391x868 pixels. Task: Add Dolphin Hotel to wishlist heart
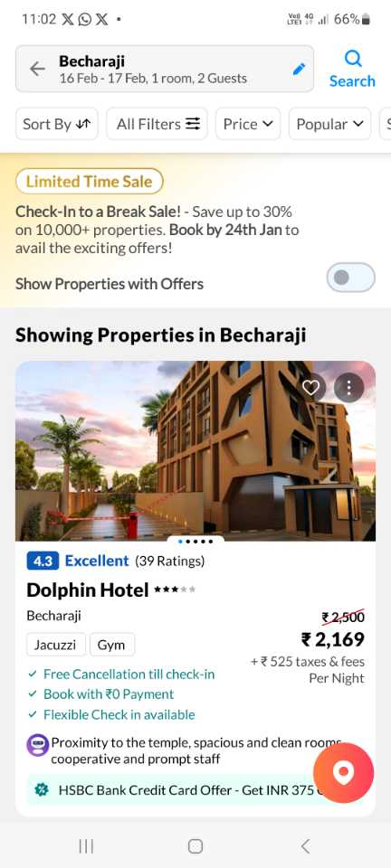point(310,388)
